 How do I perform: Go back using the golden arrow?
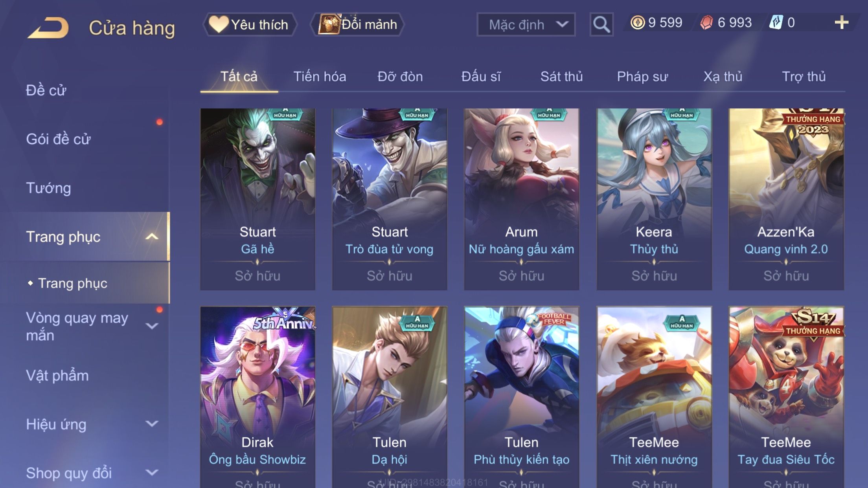point(48,28)
